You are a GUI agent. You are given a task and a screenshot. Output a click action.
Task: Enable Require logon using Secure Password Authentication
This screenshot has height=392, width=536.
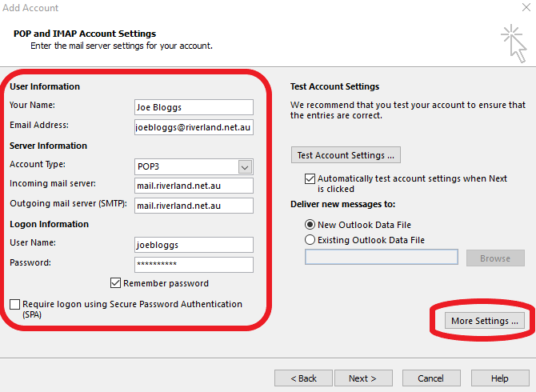(x=15, y=305)
